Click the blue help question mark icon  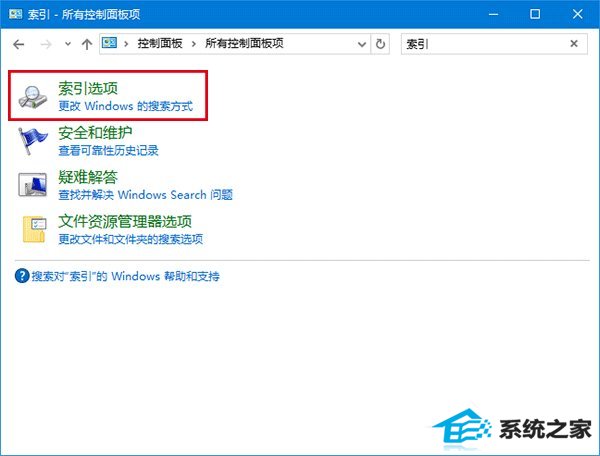[x=22, y=276]
